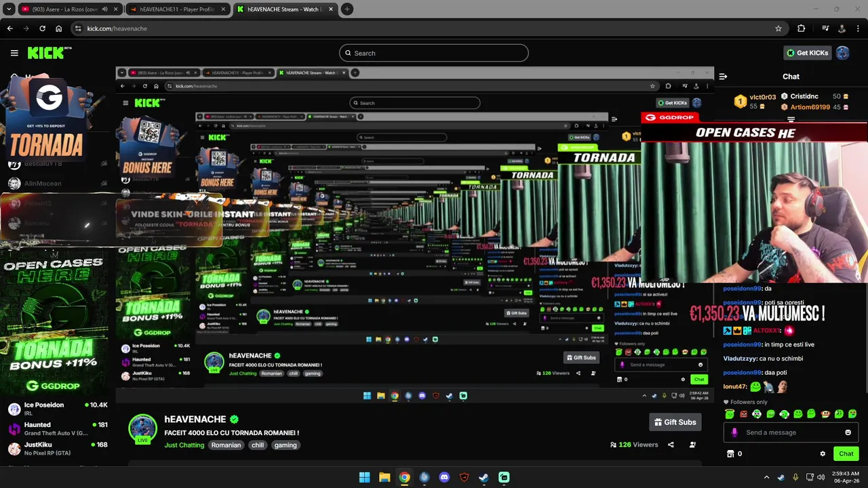The width and height of the screenshot is (868, 488).
Task: Select the Romanian tag
Action: (226, 445)
